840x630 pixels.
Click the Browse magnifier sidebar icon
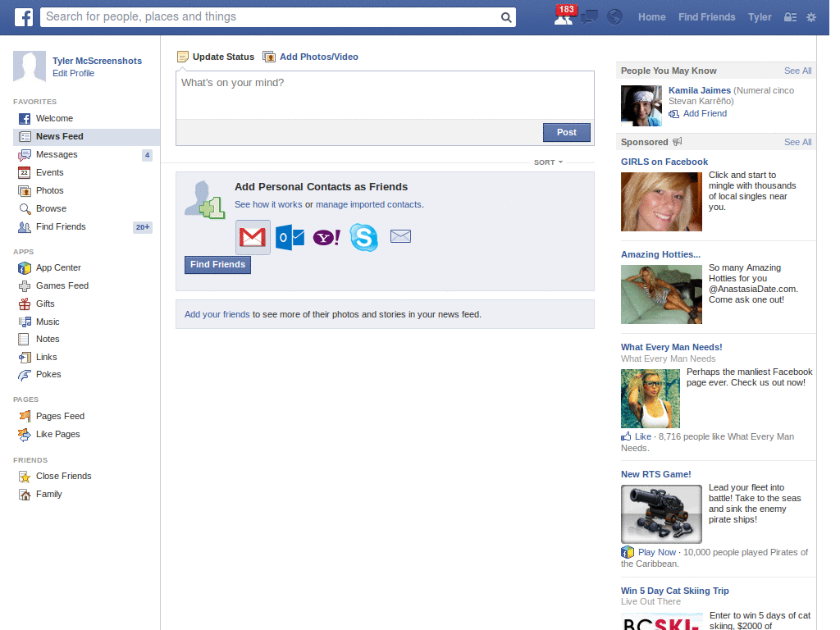(x=25, y=209)
